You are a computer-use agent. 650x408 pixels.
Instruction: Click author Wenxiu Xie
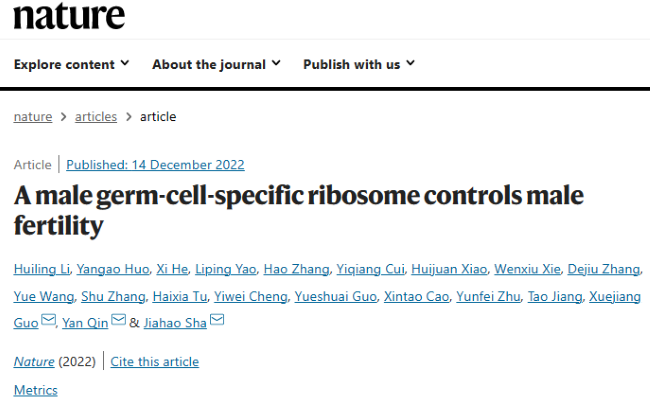click(x=527, y=269)
